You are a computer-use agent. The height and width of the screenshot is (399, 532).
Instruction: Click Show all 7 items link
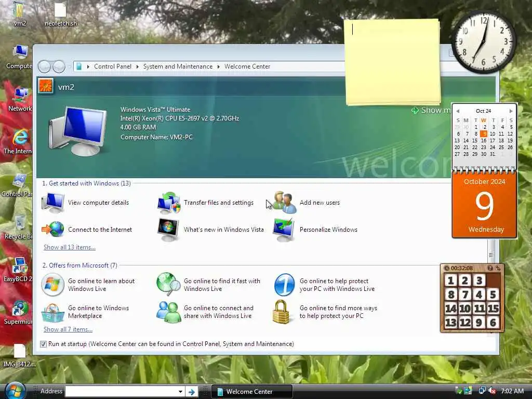point(68,329)
